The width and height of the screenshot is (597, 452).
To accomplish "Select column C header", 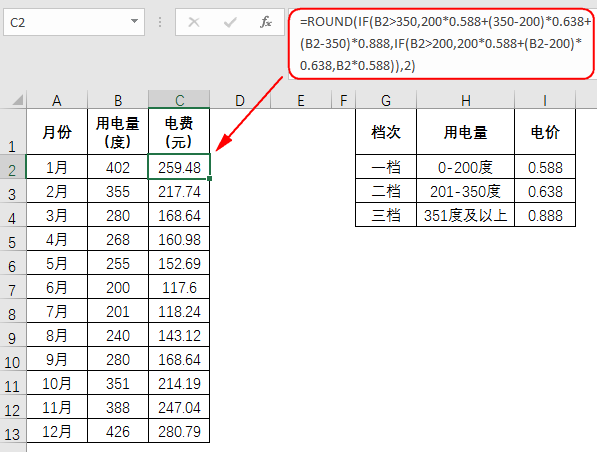I will (179, 100).
